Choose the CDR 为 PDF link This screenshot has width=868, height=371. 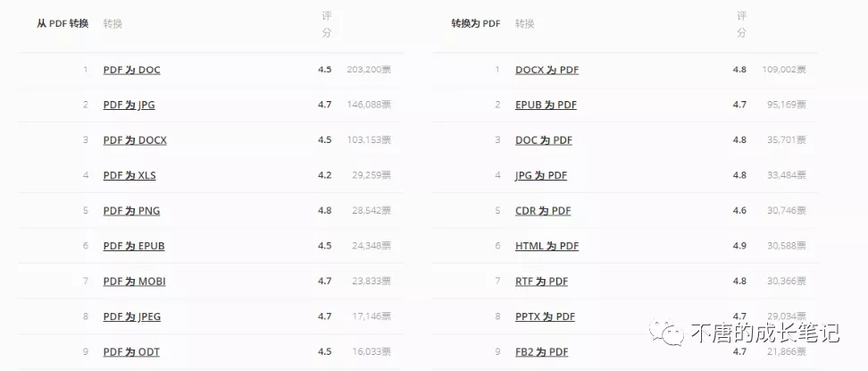[x=543, y=211]
